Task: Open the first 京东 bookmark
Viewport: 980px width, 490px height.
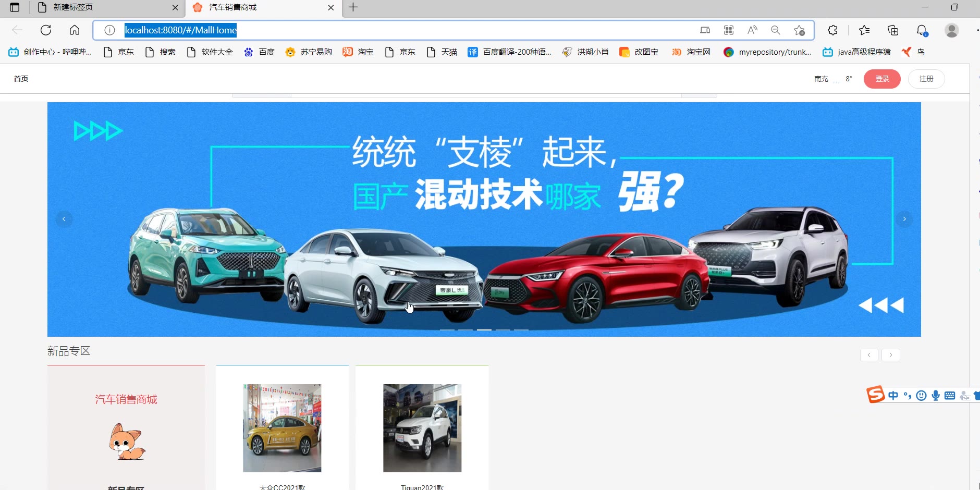Action: point(119,52)
